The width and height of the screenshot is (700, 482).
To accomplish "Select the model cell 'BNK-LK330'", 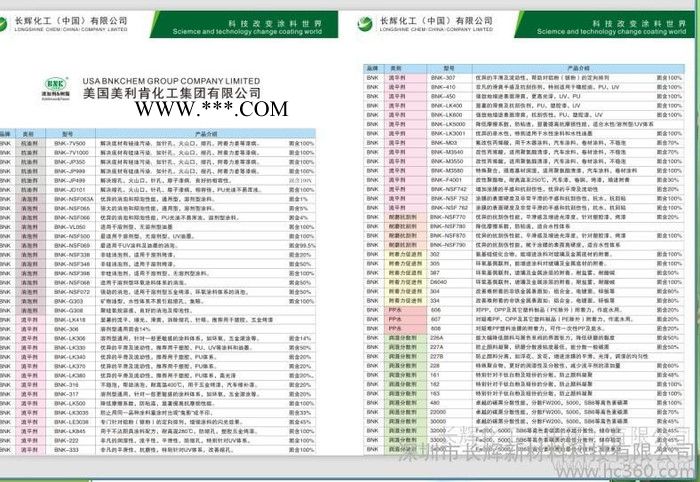I will [x=70, y=348].
